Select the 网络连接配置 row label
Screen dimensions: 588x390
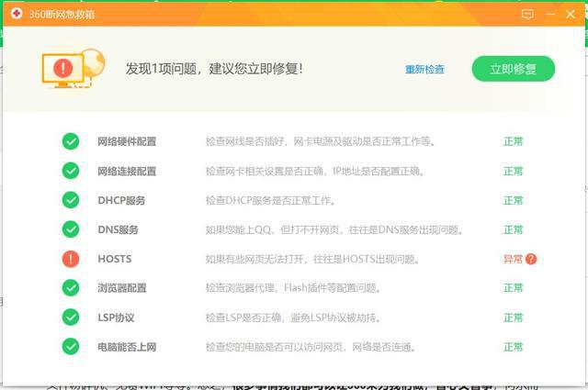pos(127,172)
